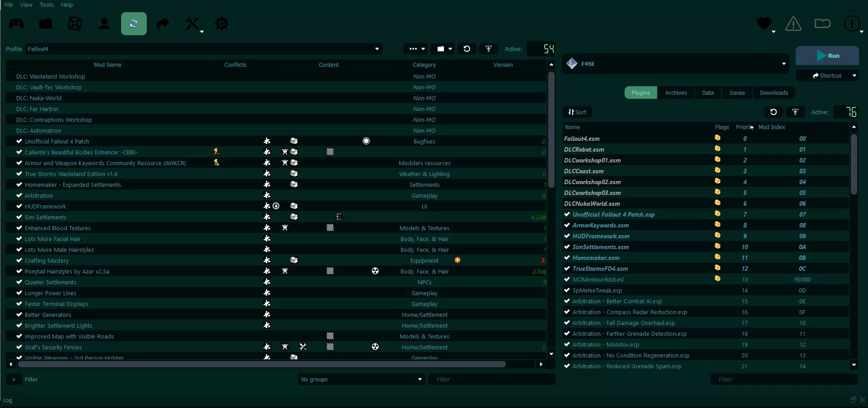Click the create backup icon in plugins panel
868x408 pixels.
tap(795, 112)
